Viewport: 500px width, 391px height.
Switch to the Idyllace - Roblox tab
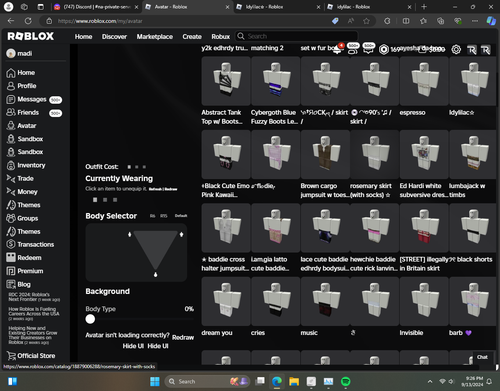[x=277, y=7]
